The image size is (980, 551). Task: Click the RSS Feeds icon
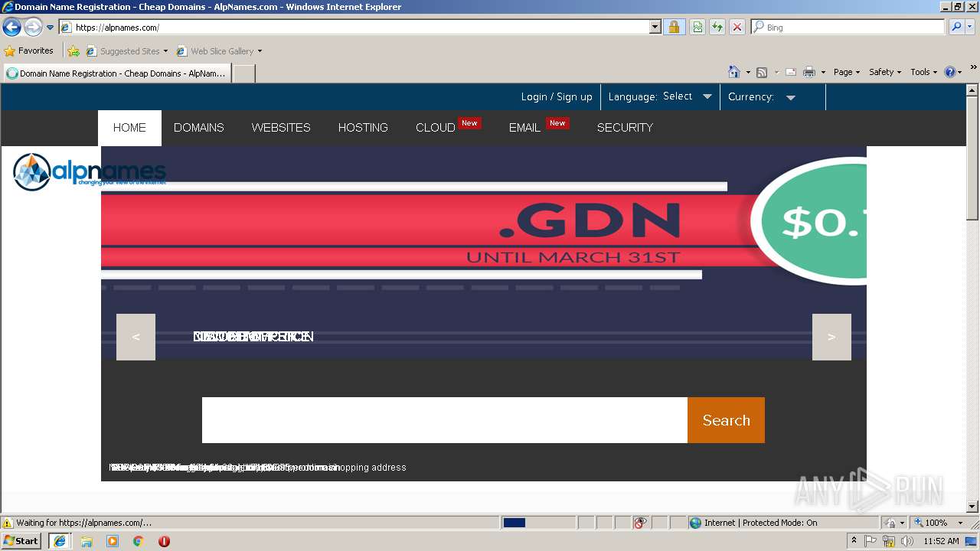[762, 72]
